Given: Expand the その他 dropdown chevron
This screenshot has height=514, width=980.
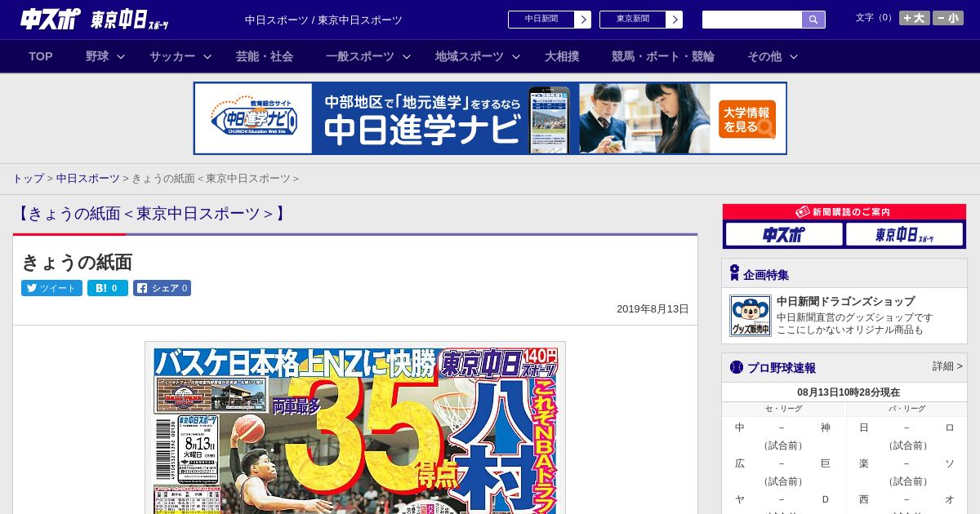Looking at the screenshot, I should click(x=794, y=56).
